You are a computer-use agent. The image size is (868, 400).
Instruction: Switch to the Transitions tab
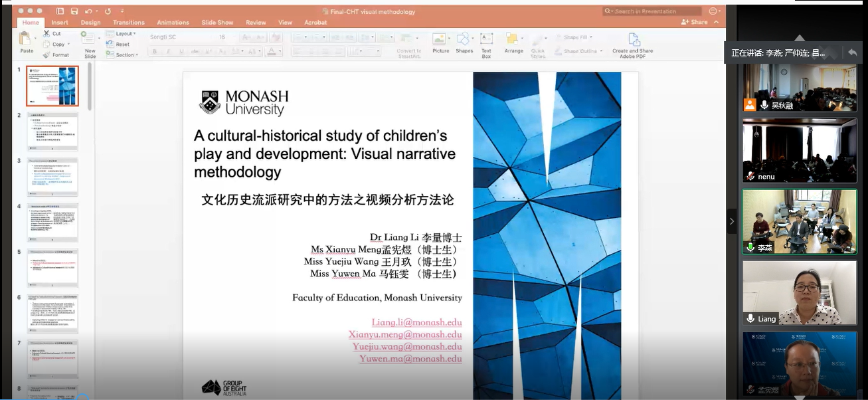pyautogui.click(x=129, y=23)
